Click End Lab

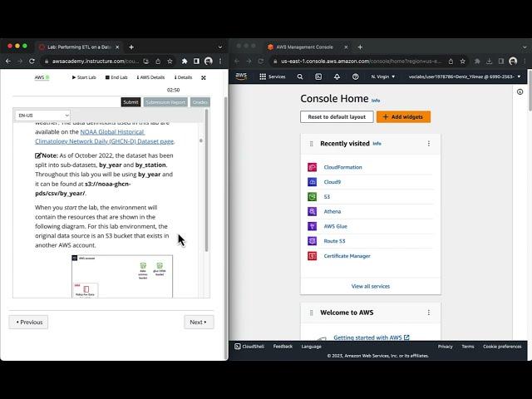pyautogui.click(x=116, y=77)
